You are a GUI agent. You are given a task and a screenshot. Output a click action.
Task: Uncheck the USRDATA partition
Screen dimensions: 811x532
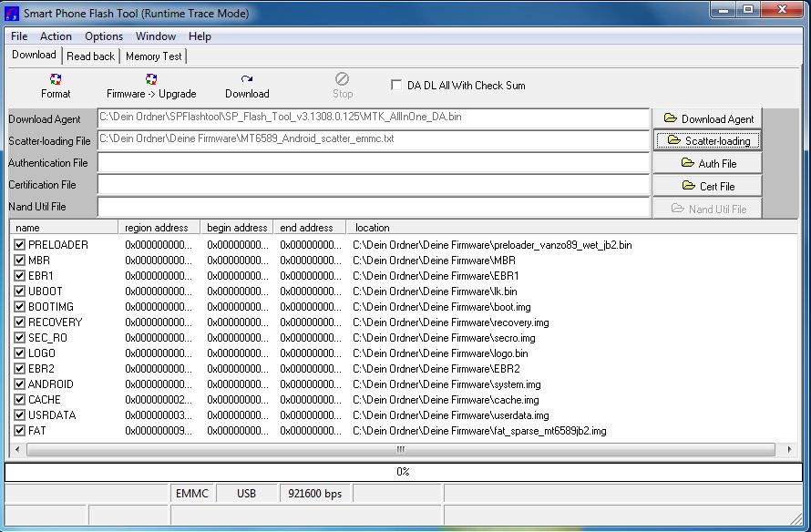tap(20, 415)
